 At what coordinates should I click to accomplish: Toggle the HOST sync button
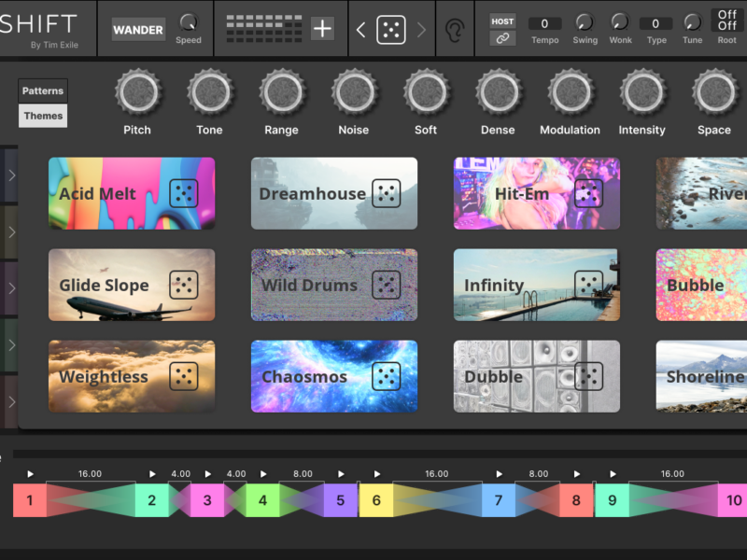[502, 21]
